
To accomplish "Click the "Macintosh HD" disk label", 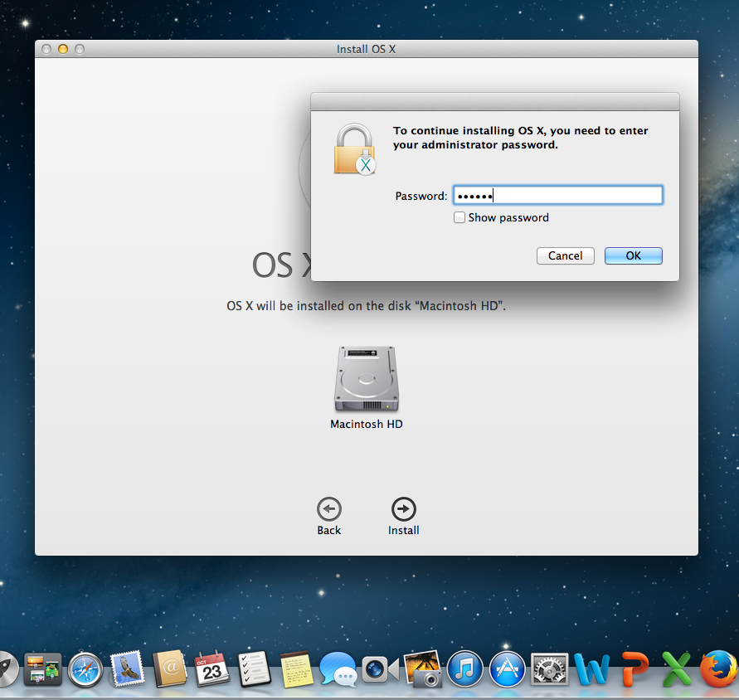I will tap(367, 425).
